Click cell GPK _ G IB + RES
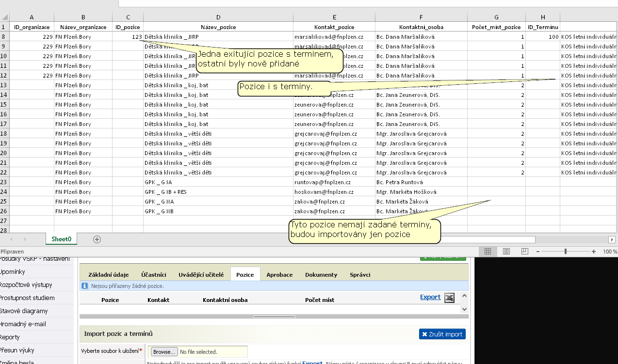Viewport: 618px width, 364px height. tap(218, 191)
